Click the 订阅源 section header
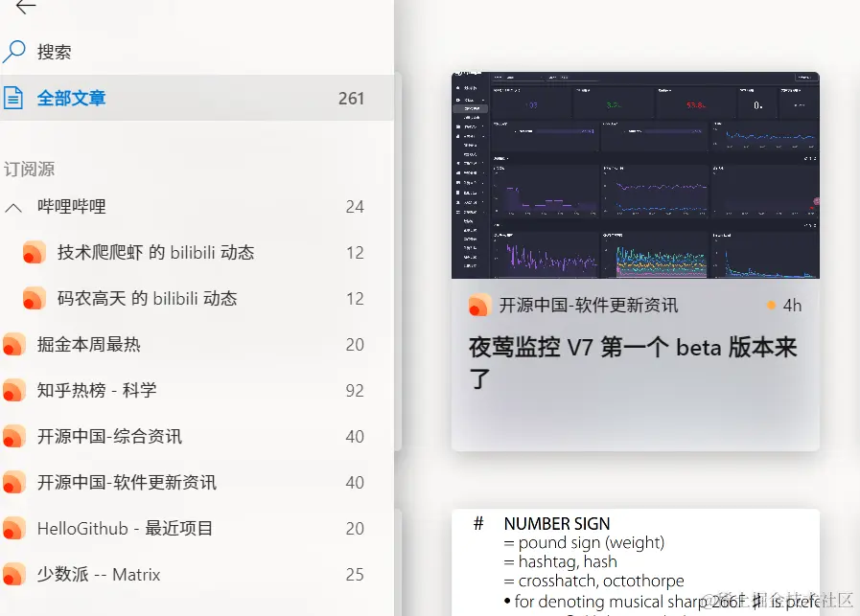This screenshot has height=616, width=860. click(x=29, y=169)
